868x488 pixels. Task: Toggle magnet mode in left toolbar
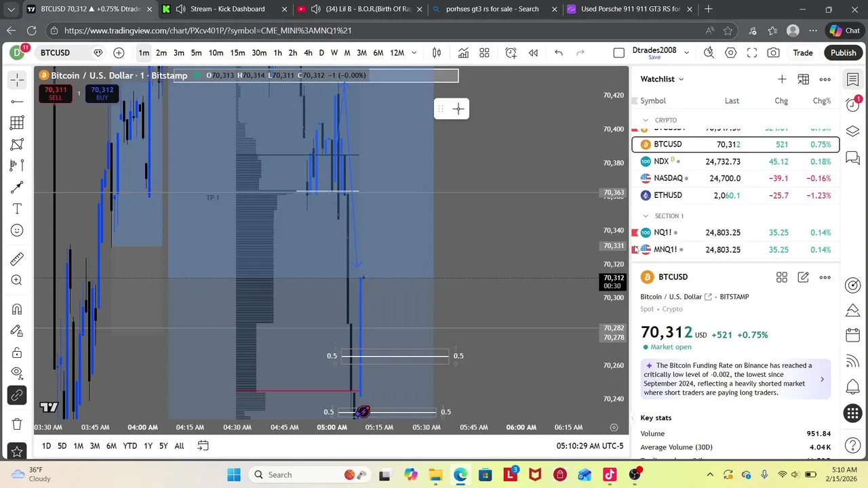[17, 309]
